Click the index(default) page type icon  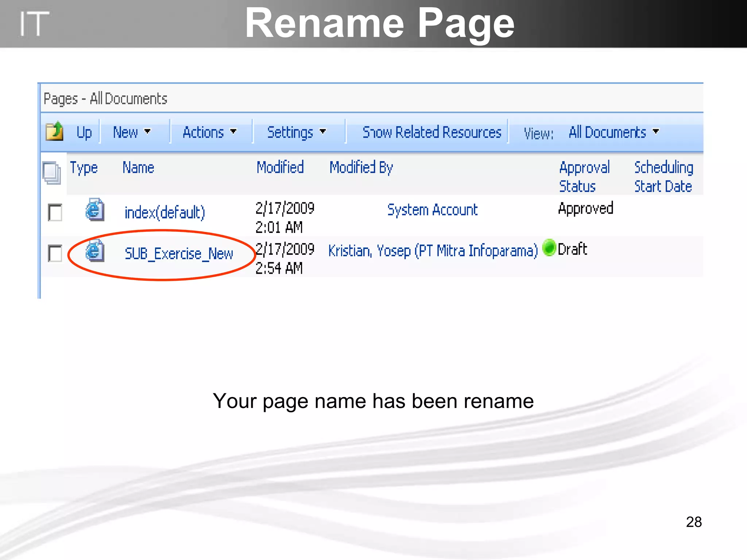[95, 210]
